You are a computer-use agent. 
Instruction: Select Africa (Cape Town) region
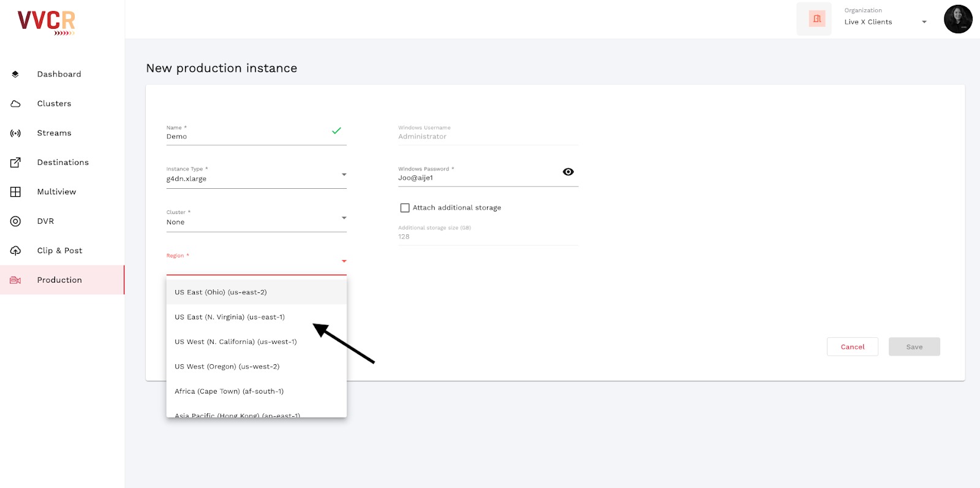[257, 391]
